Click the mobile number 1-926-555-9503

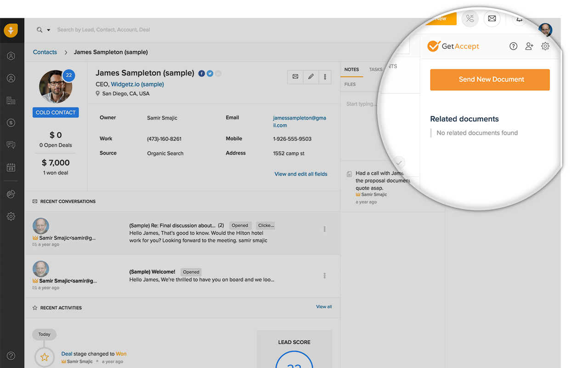(x=292, y=139)
